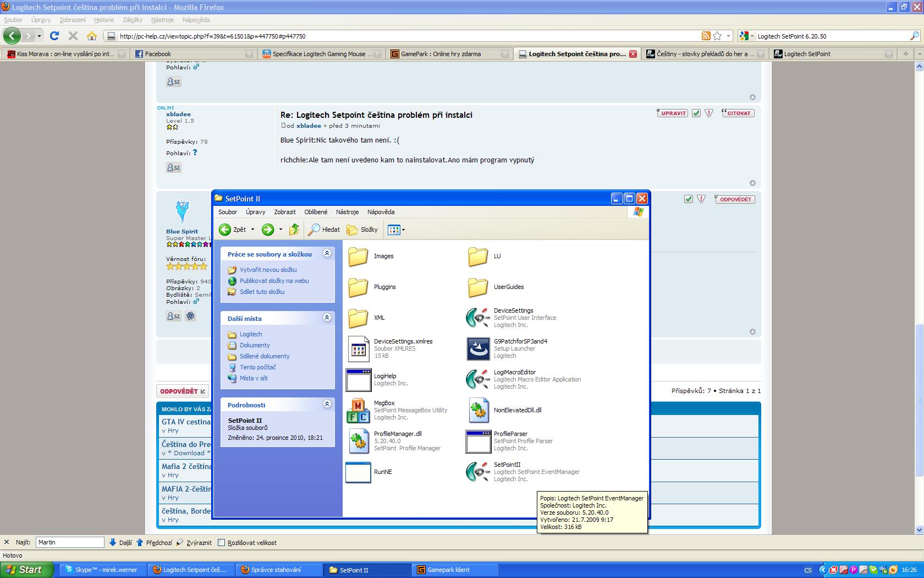Open Zpět history dropdown arrow in Explorer
This screenshot has height=578, width=924.
(252, 230)
